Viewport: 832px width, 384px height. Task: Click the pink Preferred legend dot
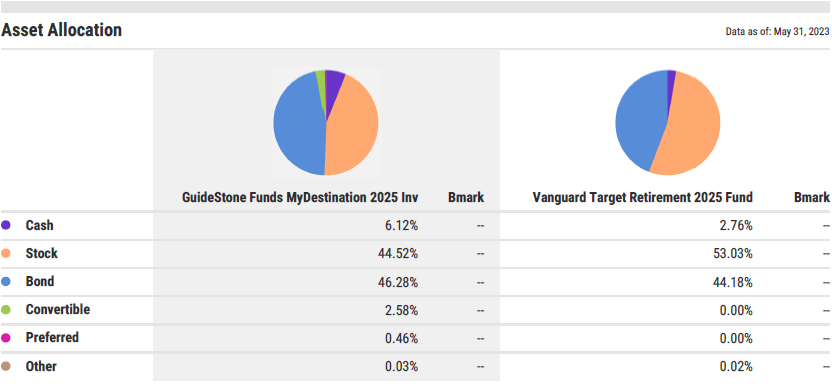(6, 338)
